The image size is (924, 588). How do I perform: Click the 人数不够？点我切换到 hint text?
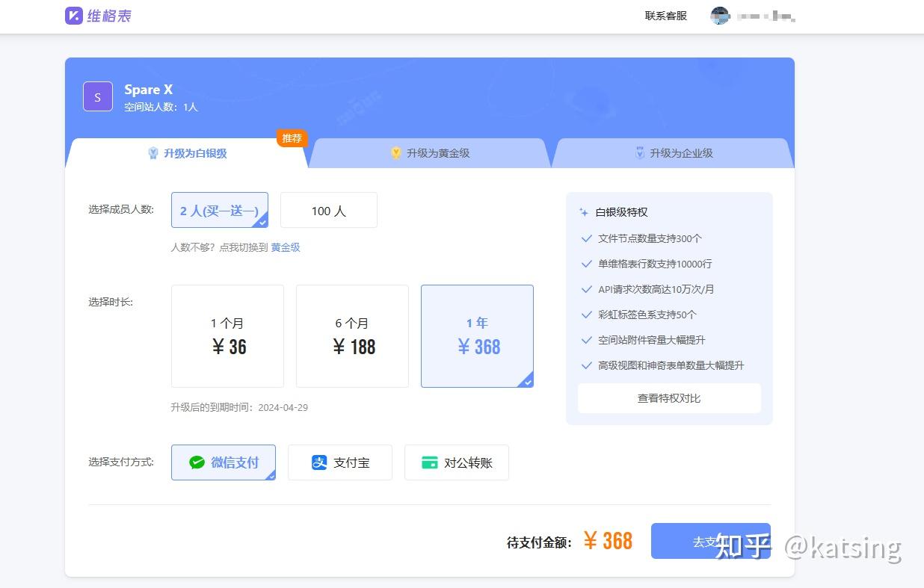click(219, 247)
